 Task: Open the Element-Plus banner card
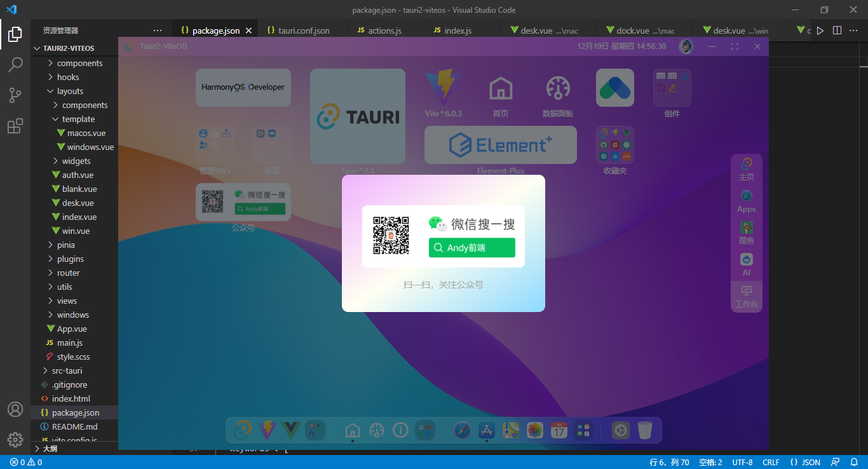tap(501, 145)
